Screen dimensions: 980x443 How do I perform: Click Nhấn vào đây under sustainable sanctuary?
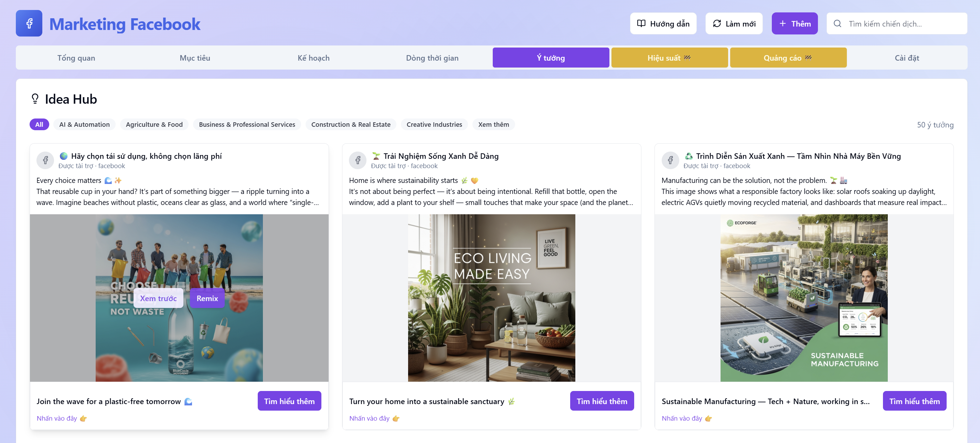pos(374,418)
